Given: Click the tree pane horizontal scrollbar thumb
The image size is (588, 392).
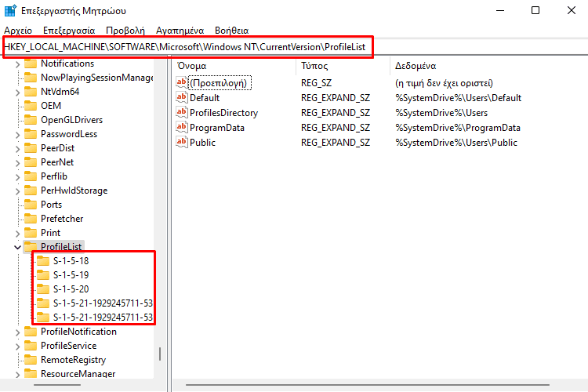Looking at the screenshot, I should [57, 385].
